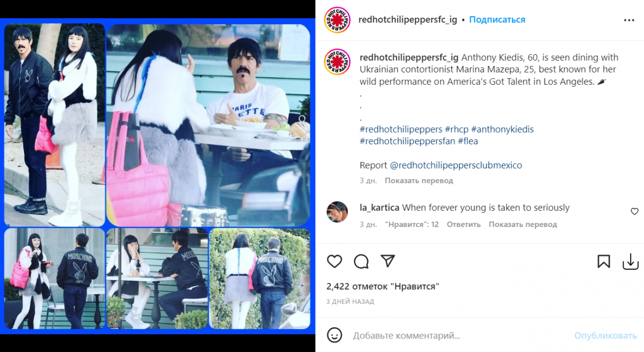The width and height of the screenshot is (644, 352).
Task: Share post with paper plane icon
Action: (x=387, y=261)
